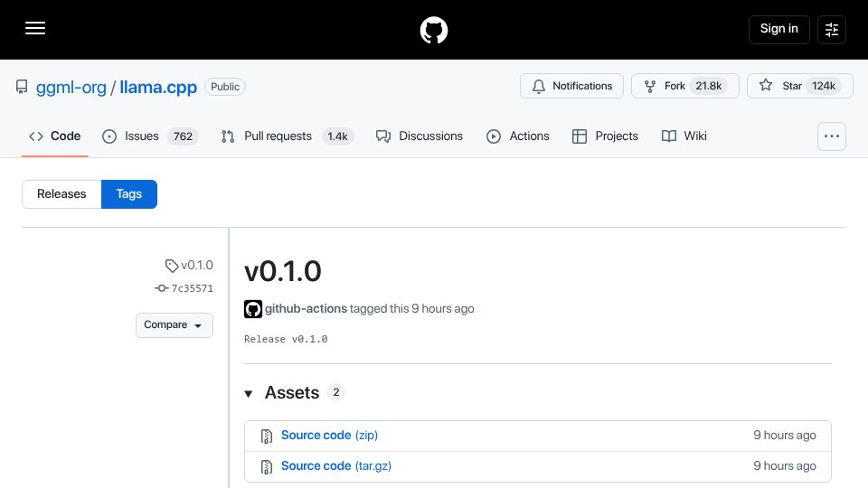
Task: Open the ggml-org owner link
Action: coord(71,87)
